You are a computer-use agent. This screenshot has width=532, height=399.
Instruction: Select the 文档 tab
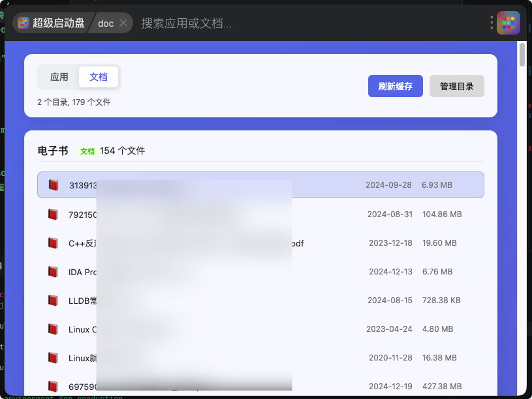(99, 77)
